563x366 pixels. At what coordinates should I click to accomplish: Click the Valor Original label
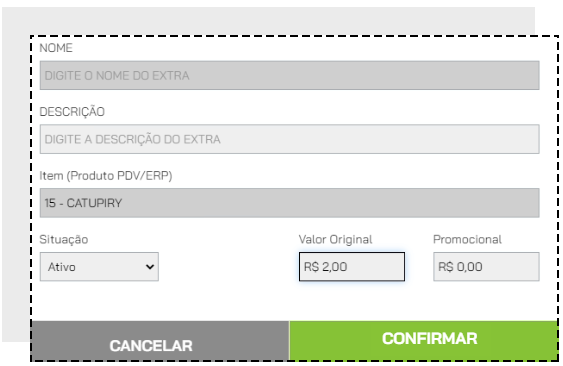(335, 240)
